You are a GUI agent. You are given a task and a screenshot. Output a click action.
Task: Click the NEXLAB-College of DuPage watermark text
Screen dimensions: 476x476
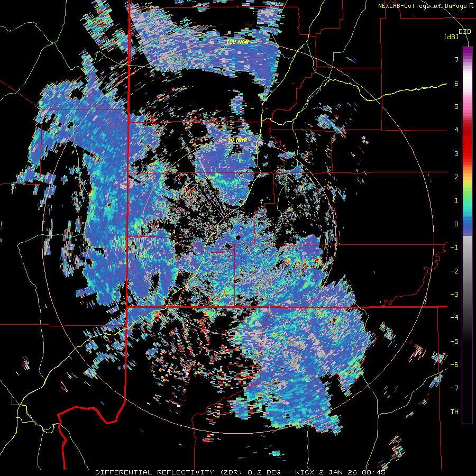[425, 6]
